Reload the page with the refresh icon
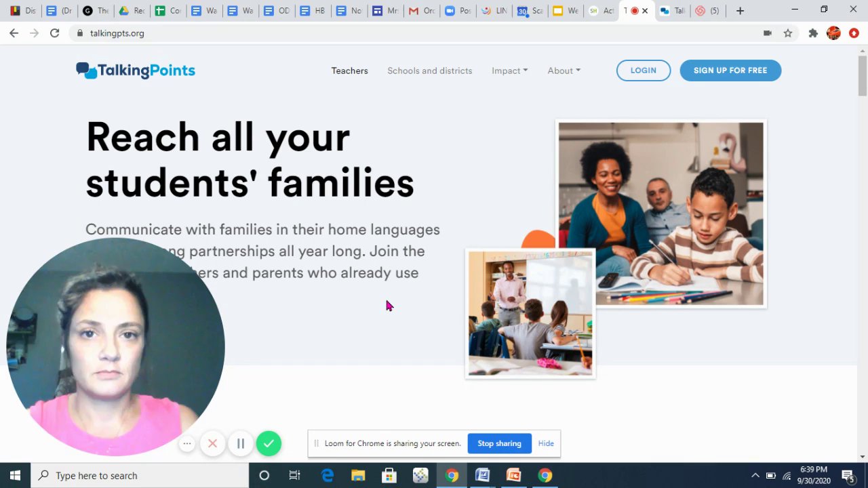Image resolution: width=868 pixels, height=488 pixels. [x=54, y=33]
